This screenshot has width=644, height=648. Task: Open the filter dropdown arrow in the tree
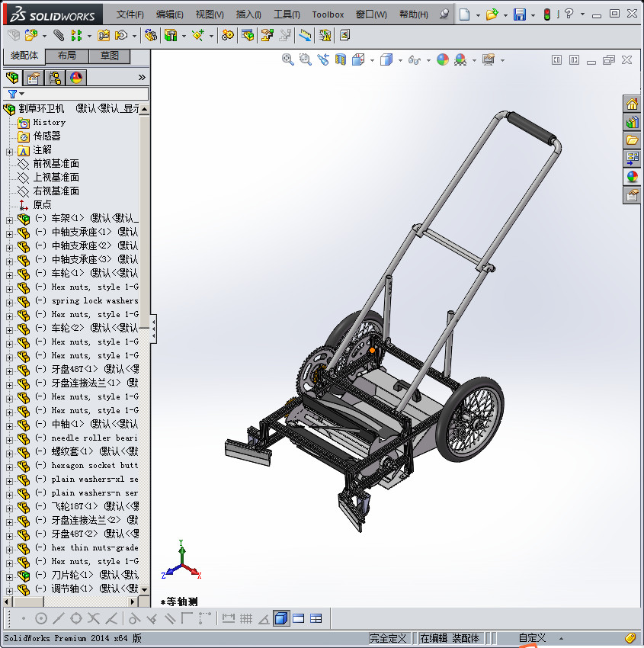(22, 94)
